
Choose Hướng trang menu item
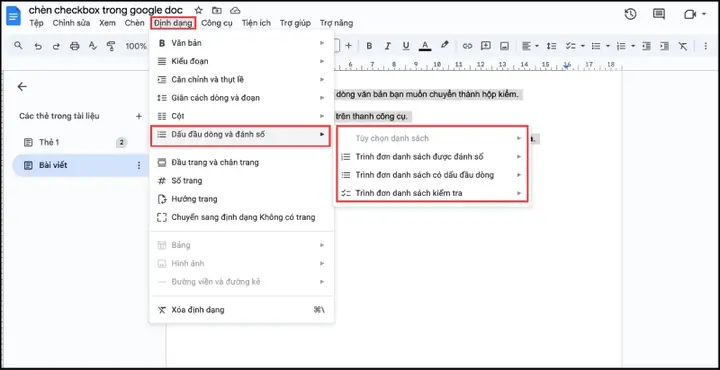coord(242,199)
